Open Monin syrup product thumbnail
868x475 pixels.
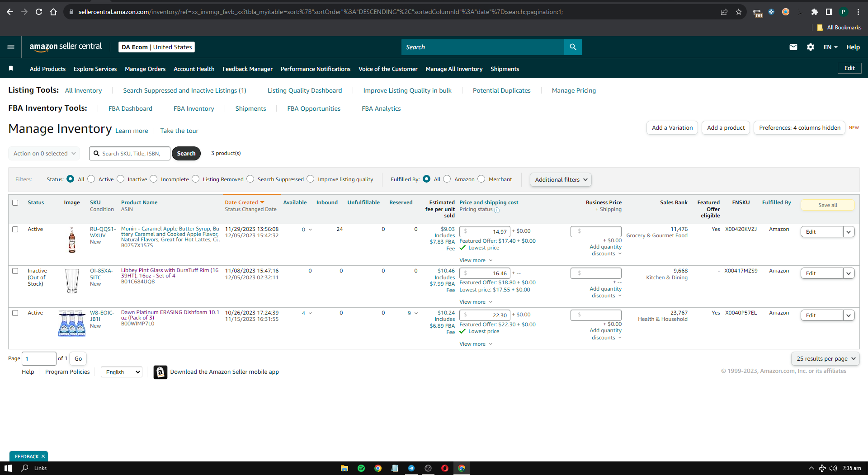pos(72,240)
